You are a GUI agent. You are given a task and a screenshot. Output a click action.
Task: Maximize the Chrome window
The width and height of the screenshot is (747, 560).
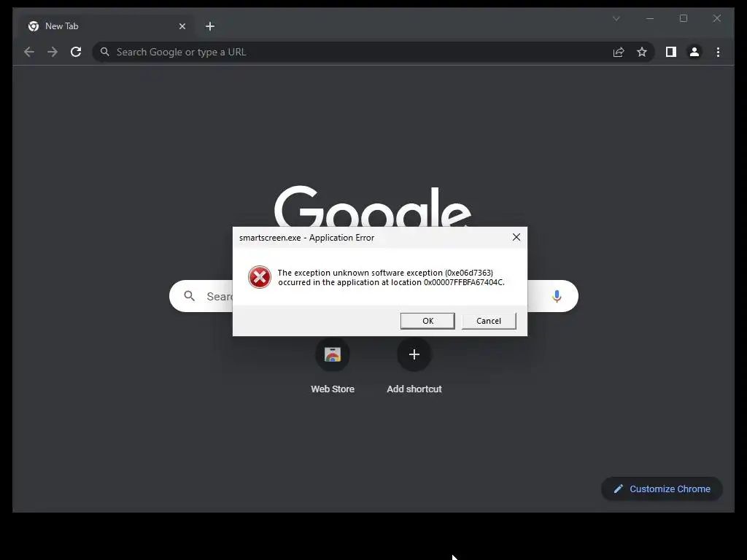[x=683, y=18]
